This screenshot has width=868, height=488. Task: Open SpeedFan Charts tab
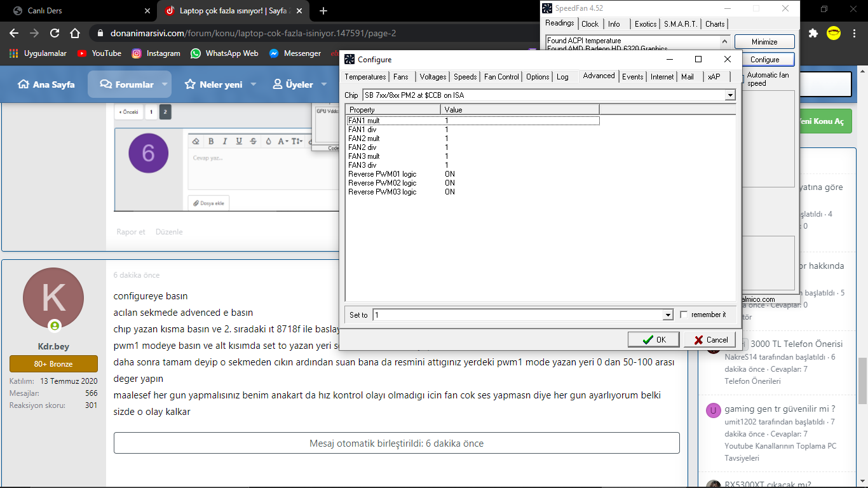click(715, 24)
